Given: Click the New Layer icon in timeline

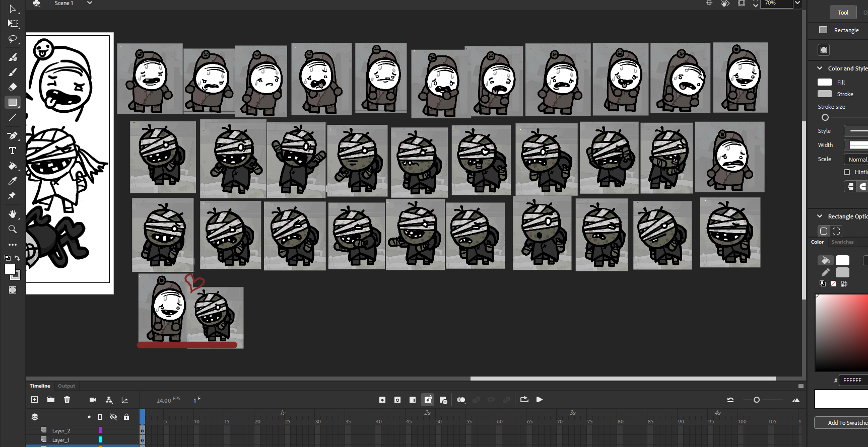Looking at the screenshot, I should tap(35, 400).
